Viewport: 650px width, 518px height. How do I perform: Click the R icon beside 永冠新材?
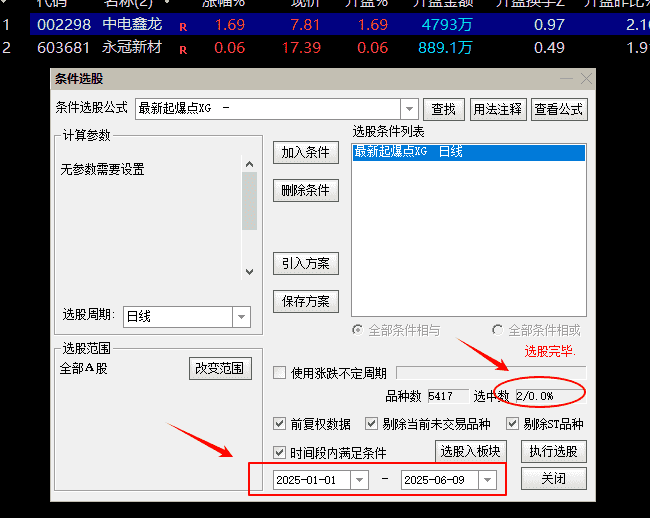(183, 51)
